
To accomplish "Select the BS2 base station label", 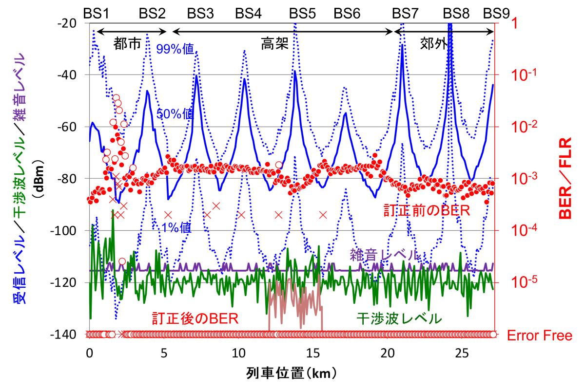I will pos(152,13).
